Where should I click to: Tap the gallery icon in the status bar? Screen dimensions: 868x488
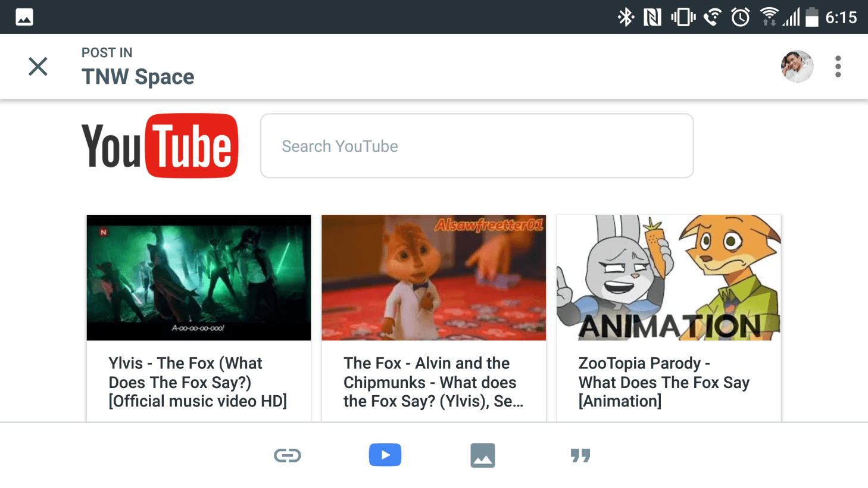tap(24, 17)
